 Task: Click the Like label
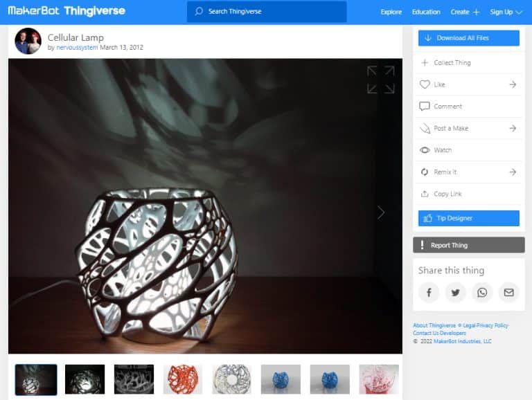(439, 84)
